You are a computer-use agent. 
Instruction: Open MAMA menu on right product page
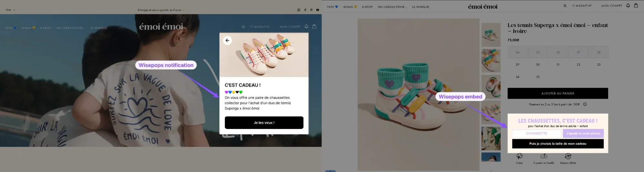click(x=350, y=7)
